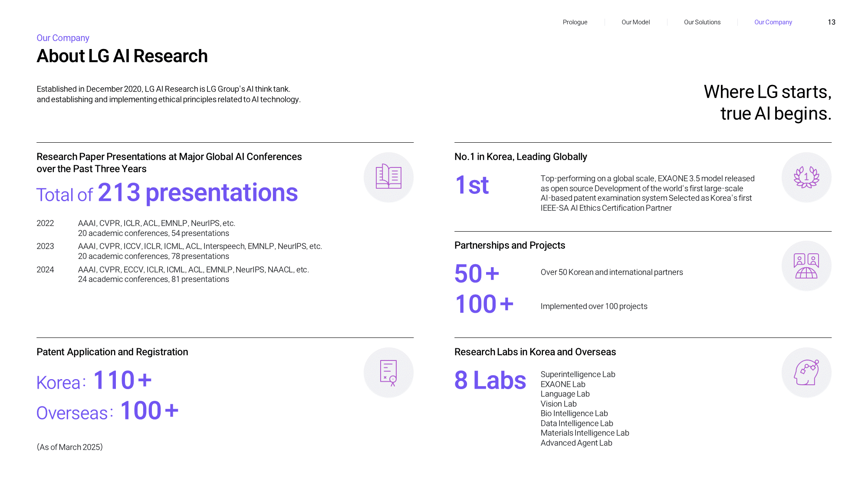Click the 100+ projects figure
This screenshot has width=868, height=488.
484,304
